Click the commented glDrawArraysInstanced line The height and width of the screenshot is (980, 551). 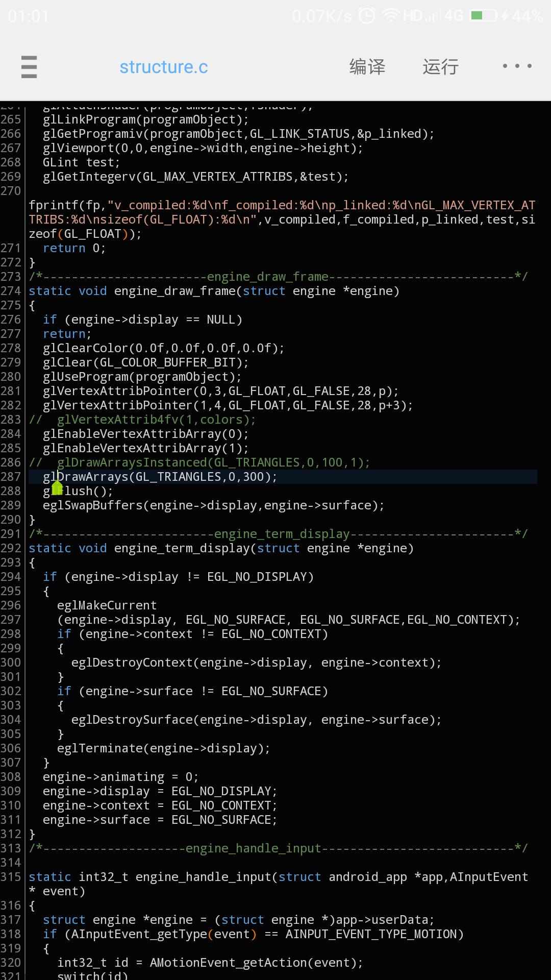pos(213,462)
